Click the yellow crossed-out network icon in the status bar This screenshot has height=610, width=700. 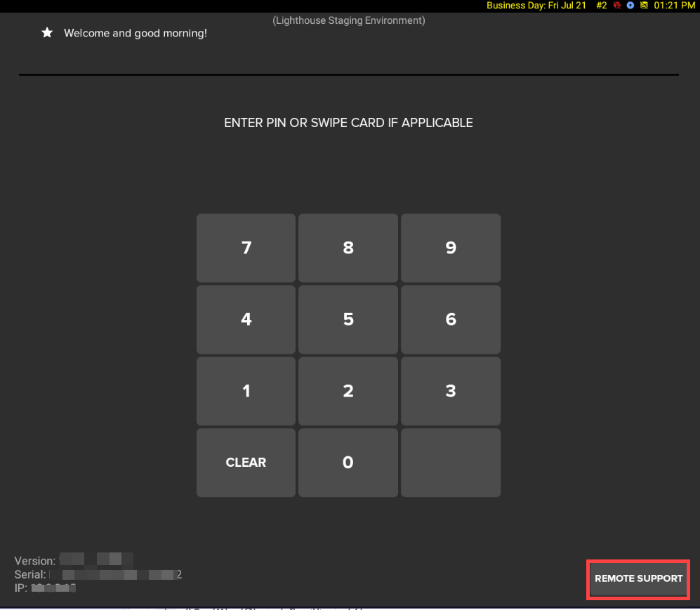click(x=643, y=6)
